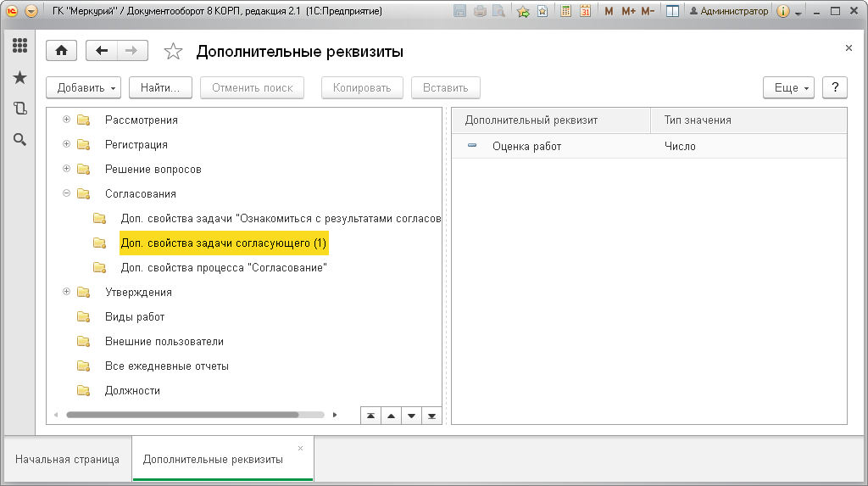The width and height of the screenshot is (868, 486).
Task: Switch to Начальная страница tab
Action: point(68,459)
